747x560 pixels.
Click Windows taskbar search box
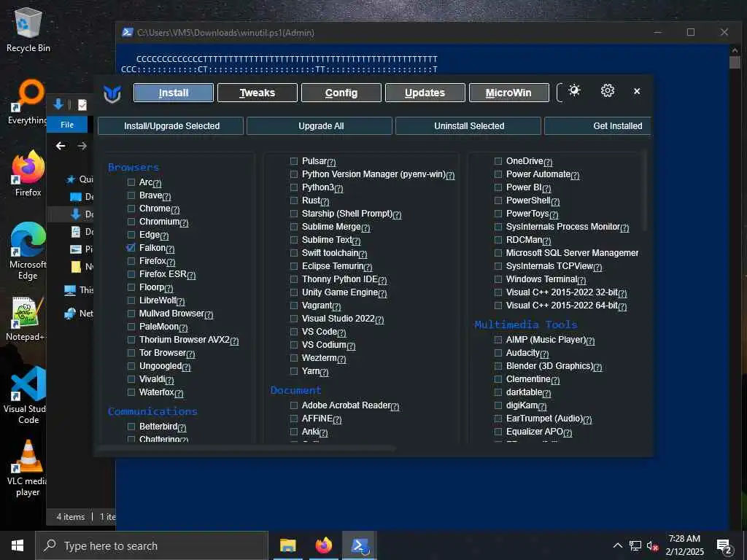(x=152, y=545)
